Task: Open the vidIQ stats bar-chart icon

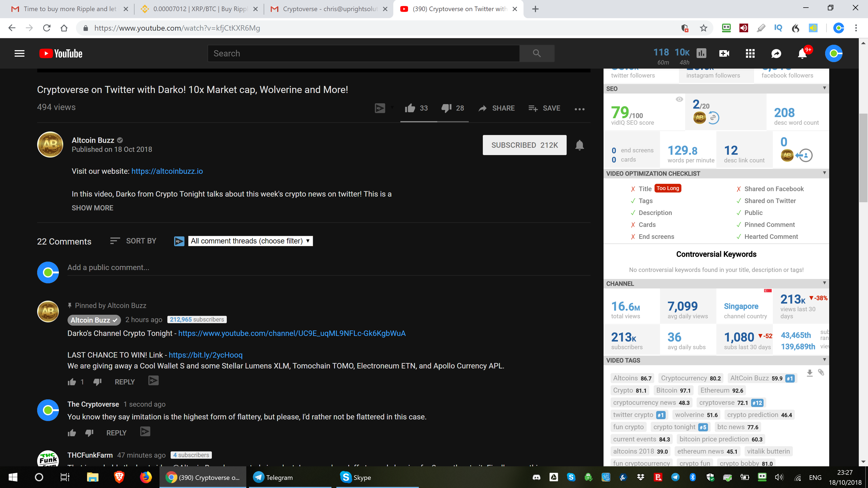Action: [701, 53]
